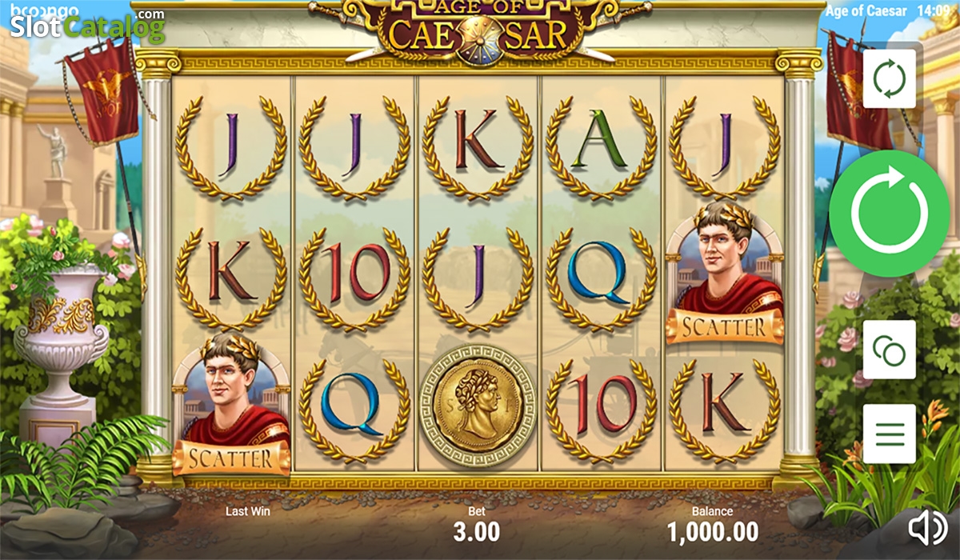Image resolution: width=960 pixels, height=560 pixels.
Task: Click the K symbol on third reel top
Action: pos(478,148)
